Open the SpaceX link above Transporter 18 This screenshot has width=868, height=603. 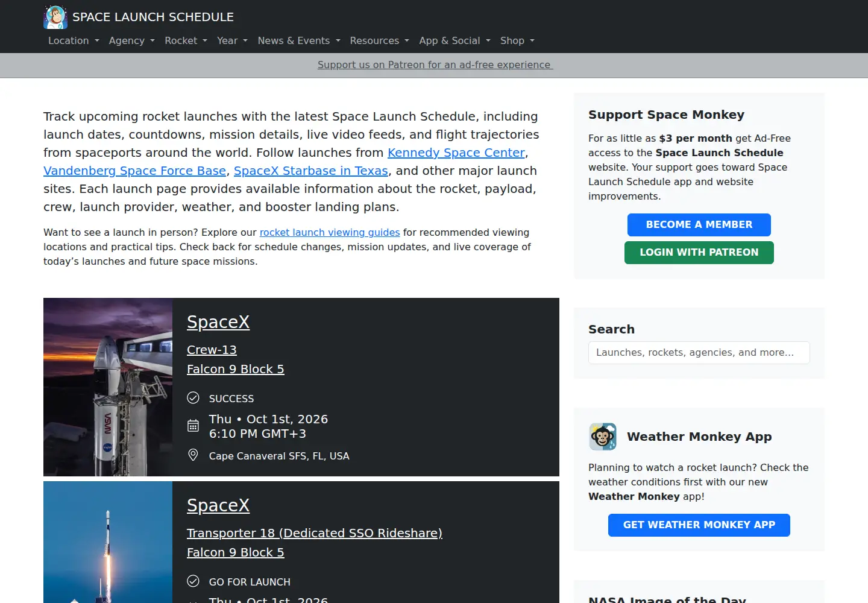tap(218, 505)
